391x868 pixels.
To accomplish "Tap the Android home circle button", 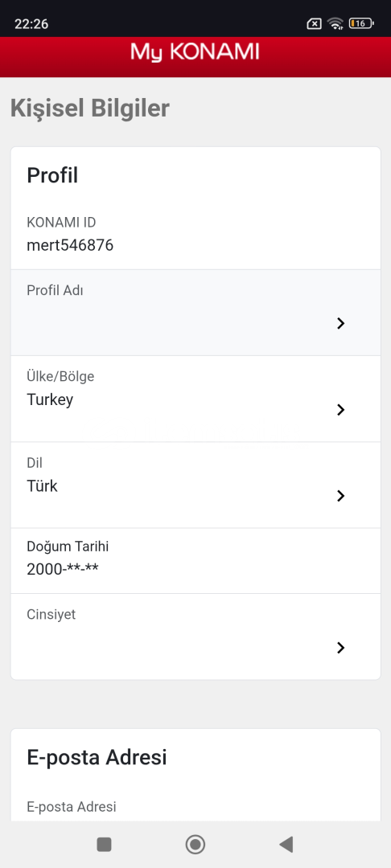I will [195, 844].
